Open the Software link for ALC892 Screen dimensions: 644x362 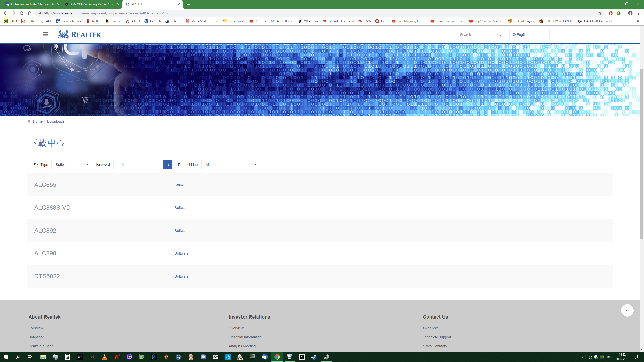181,231
